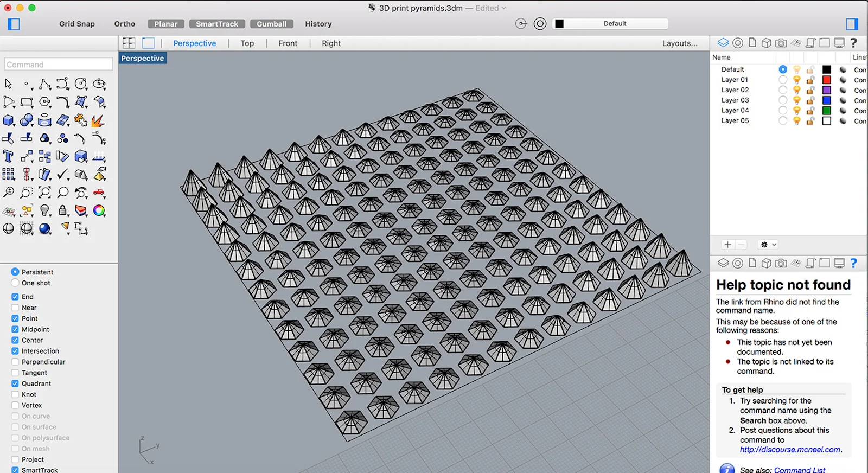Screen dimensions: 868x473
Task: Open the Edited chevron in title bar
Action: coord(504,8)
